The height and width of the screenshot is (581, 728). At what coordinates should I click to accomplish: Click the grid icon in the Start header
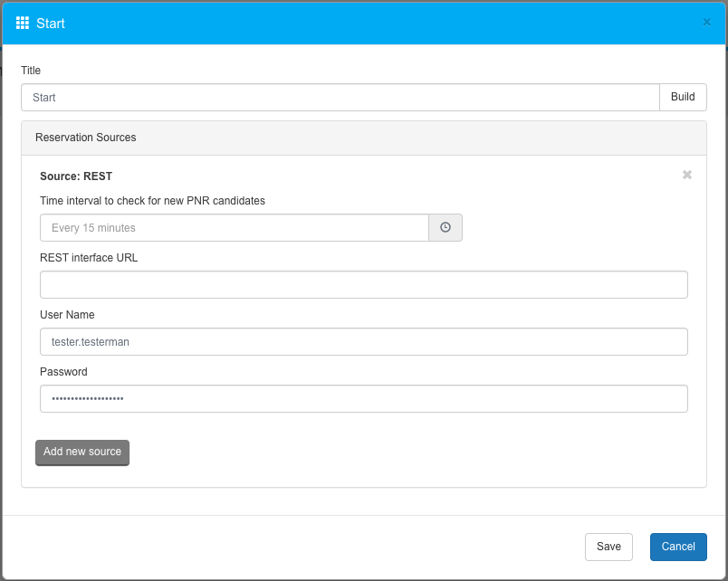(23, 23)
